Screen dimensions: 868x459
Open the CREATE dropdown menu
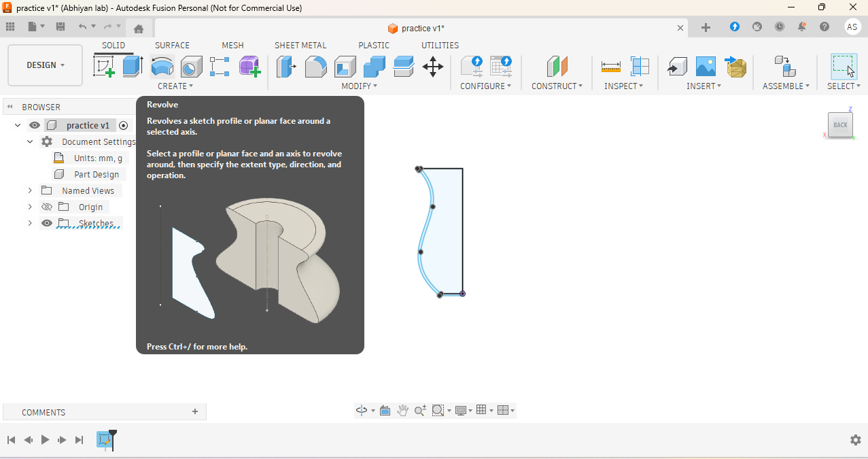click(175, 86)
